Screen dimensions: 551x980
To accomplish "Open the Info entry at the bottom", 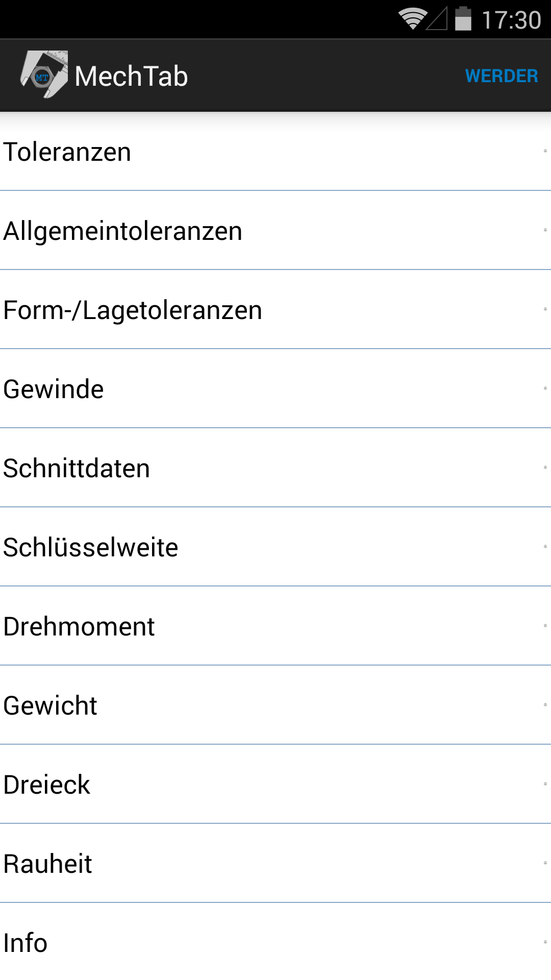I will click(x=275, y=942).
